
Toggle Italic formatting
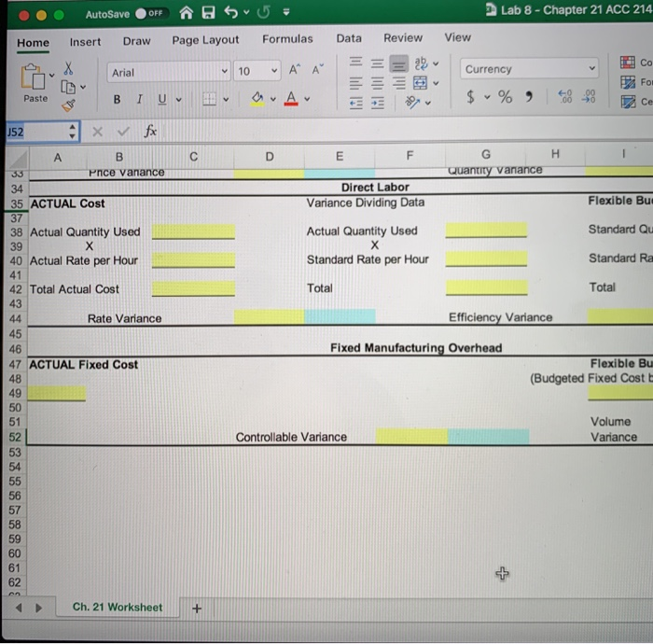point(140,99)
